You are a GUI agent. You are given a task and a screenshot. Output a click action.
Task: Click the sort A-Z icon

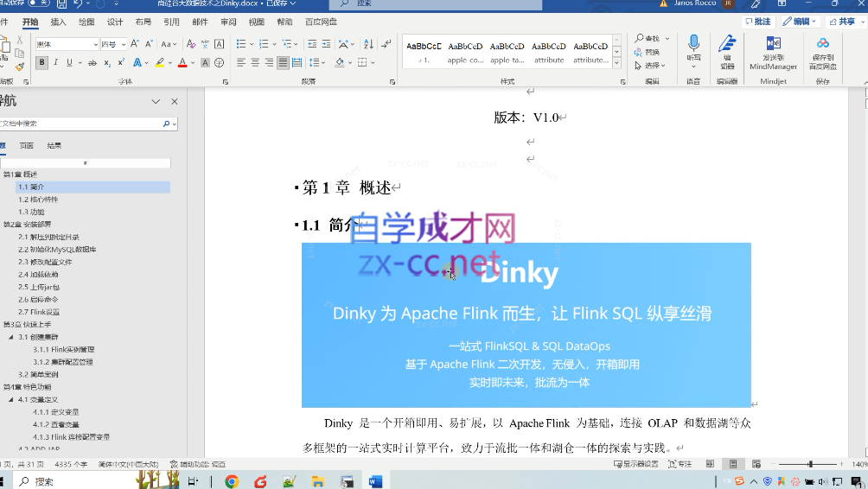click(368, 44)
